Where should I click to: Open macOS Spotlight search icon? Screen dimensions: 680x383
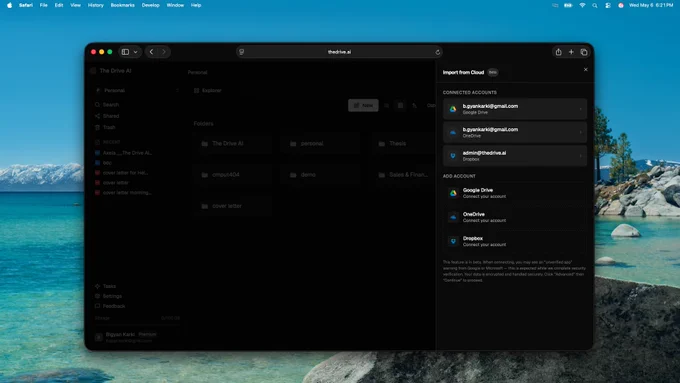[595, 5]
